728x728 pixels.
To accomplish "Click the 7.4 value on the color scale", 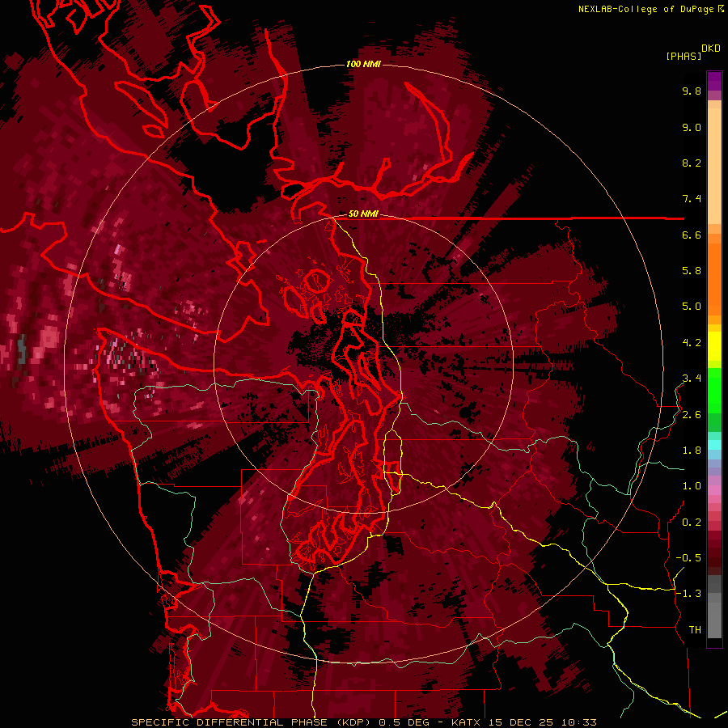I will pyautogui.click(x=692, y=199).
